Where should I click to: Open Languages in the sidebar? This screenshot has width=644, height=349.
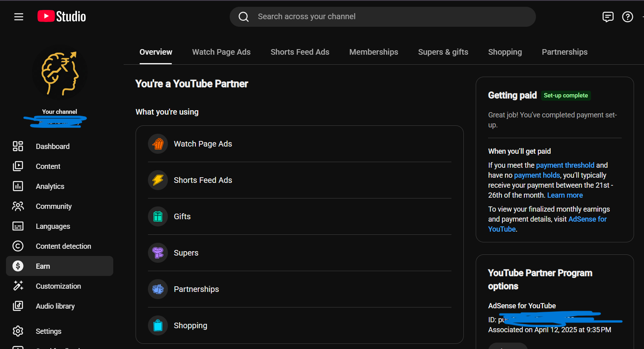60,226
